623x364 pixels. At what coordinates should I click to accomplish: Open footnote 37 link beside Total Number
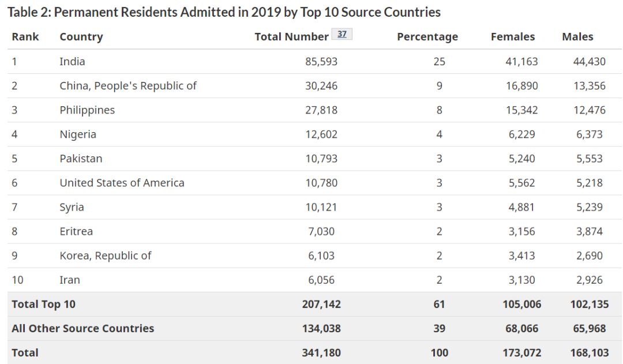[342, 34]
